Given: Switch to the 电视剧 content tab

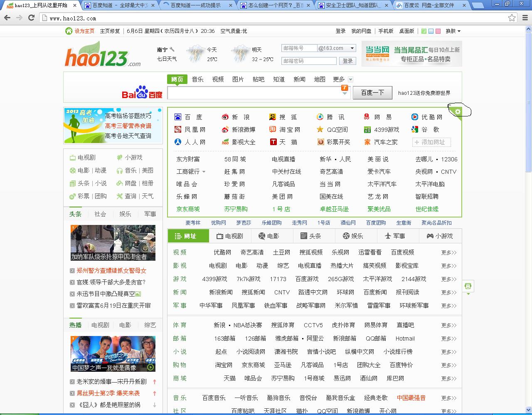Looking at the screenshot, I should (230, 236).
